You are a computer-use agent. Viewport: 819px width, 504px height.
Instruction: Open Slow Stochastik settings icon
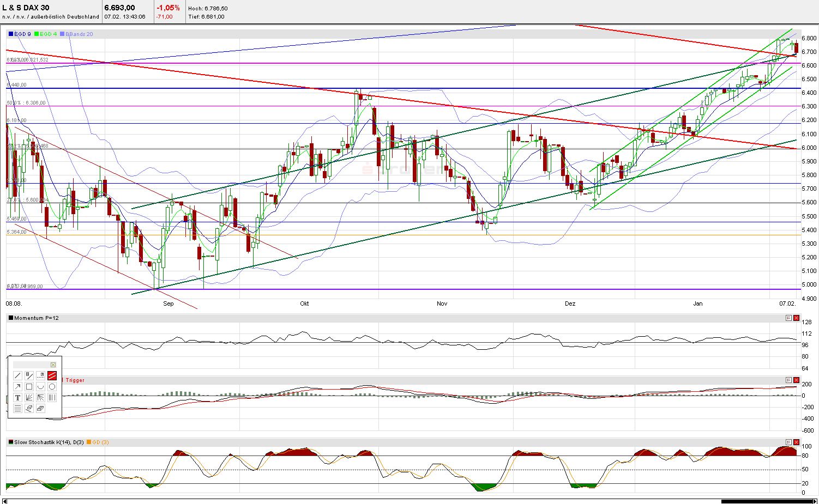click(x=788, y=442)
